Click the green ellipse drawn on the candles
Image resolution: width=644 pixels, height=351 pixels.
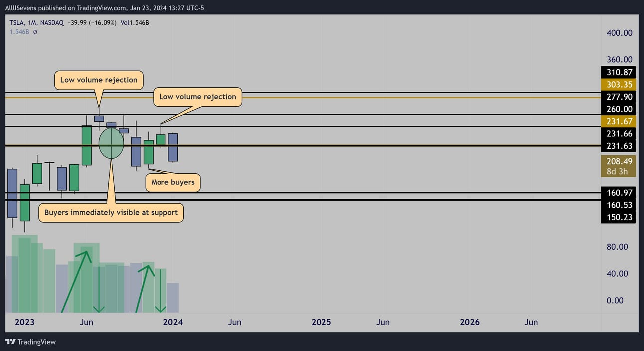click(x=111, y=143)
